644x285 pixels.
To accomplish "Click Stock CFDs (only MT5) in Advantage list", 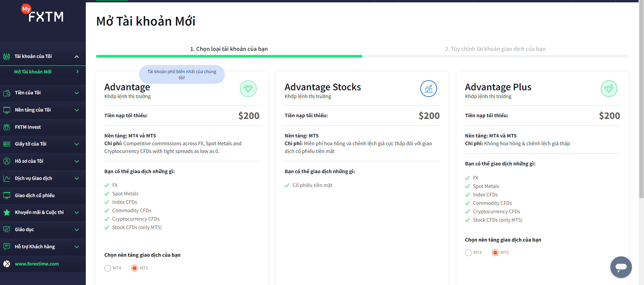I will 137,227.
